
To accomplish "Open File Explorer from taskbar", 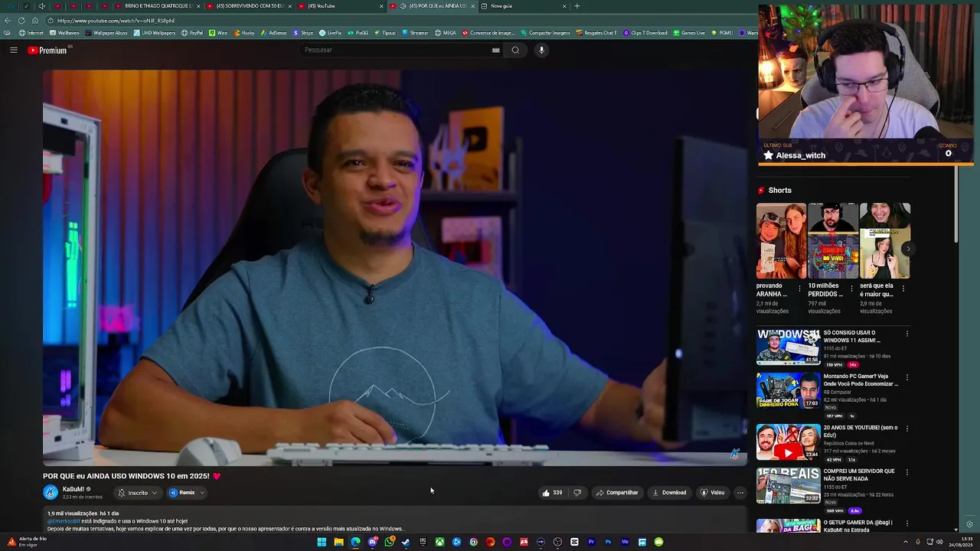I will coord(338,542).
